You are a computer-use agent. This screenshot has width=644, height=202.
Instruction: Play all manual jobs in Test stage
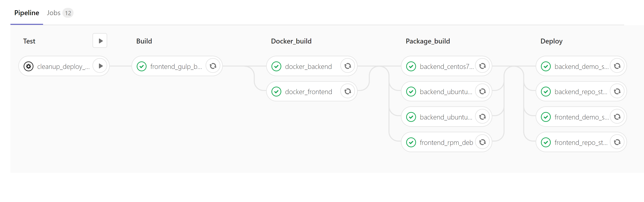[x=100, y=41]
